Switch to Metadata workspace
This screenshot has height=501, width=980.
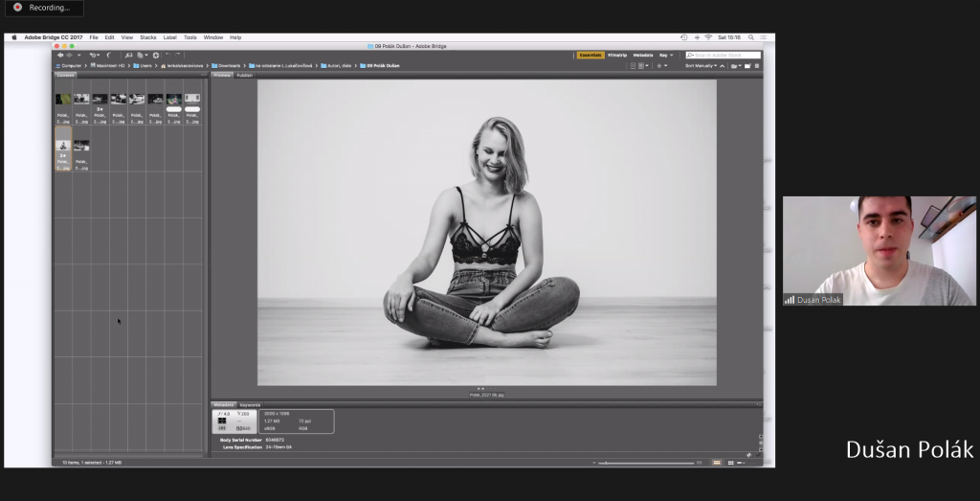pos(643,55)
